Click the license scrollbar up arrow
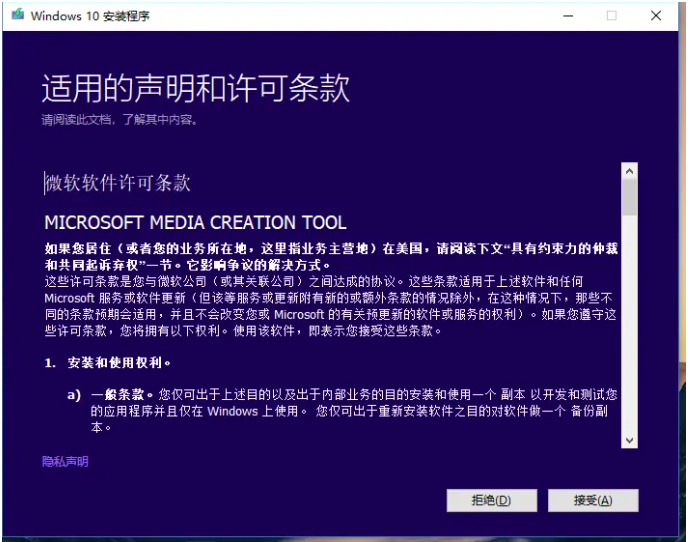The width and height of the screenshot is (690, 542). click(629, 171)
